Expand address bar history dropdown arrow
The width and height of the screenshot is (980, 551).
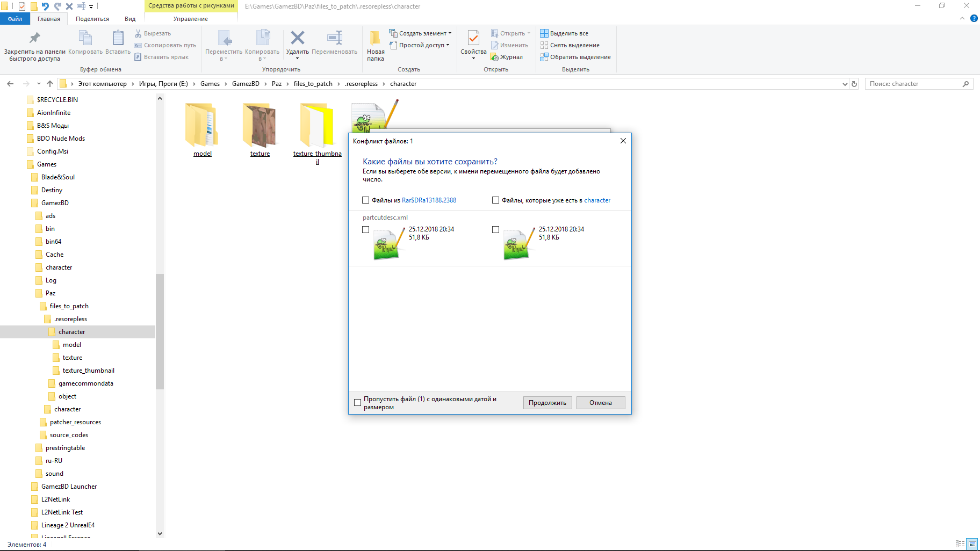click(845, 84)
